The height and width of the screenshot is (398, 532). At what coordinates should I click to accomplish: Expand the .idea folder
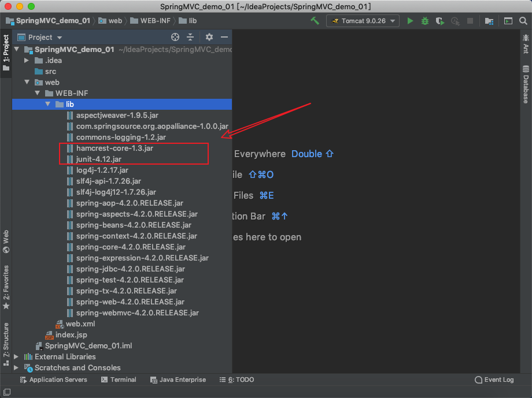[27, 60]
